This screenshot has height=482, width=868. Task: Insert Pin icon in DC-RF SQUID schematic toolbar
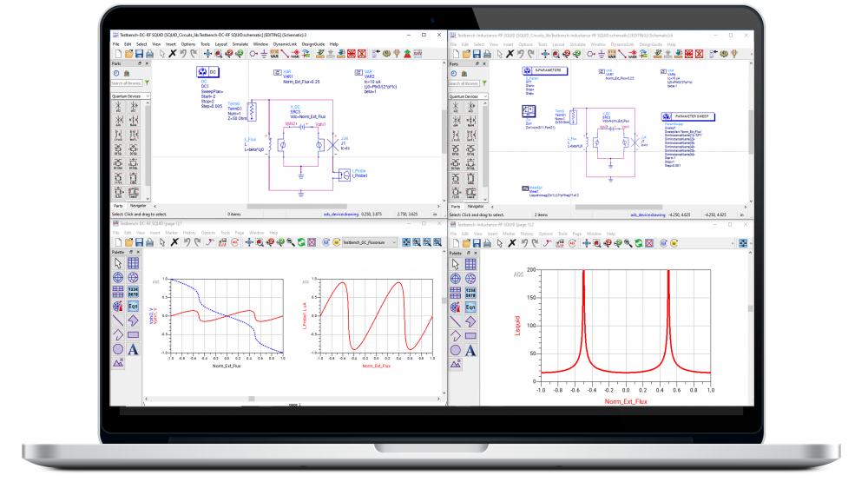253,54
